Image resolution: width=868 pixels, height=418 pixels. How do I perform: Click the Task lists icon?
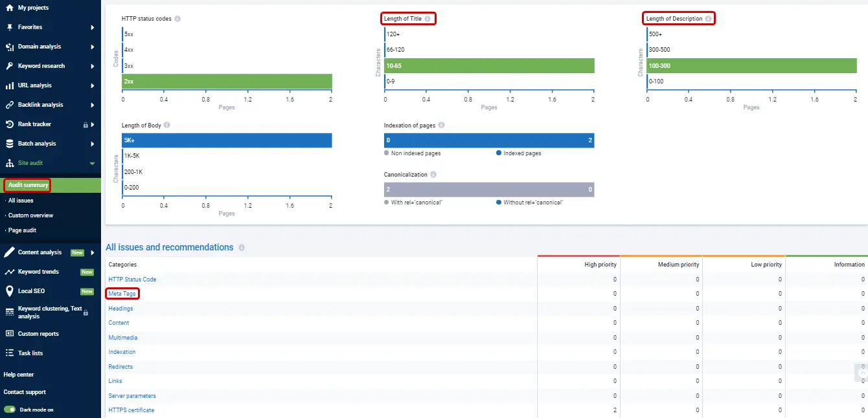(x=9, y=353)
